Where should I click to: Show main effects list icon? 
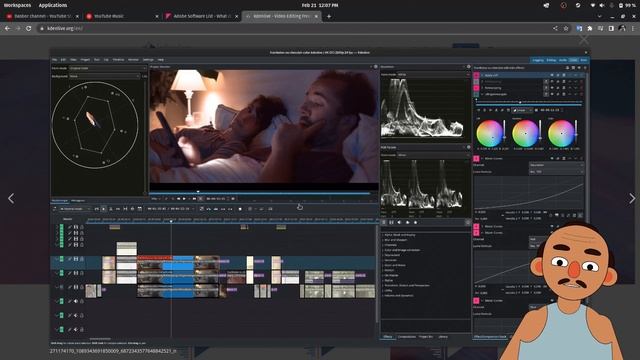(384, 222)
